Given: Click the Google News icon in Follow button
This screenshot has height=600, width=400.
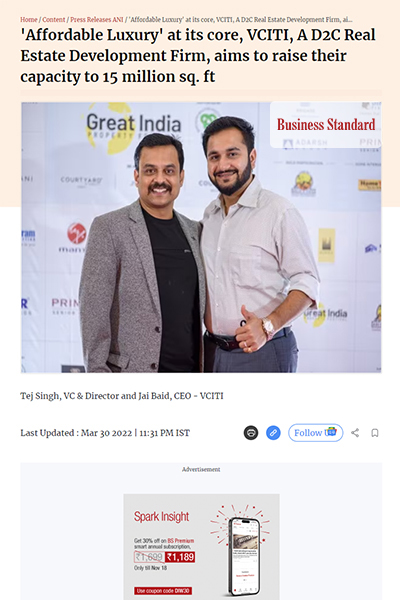Looking at the screenshot, I should (x=331, y=432).
